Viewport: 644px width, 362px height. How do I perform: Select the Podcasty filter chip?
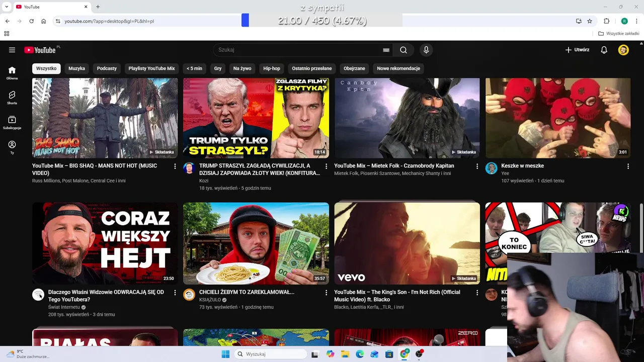pyautogui.click(x=107, y=68)
